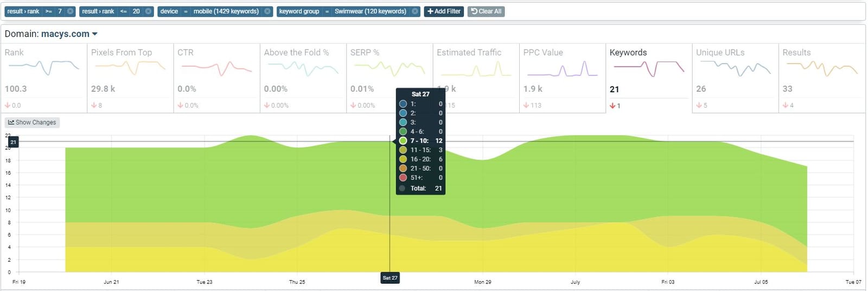Change the <= operator in the second rank filter
The image size is (868, 291).
(x=123, y=11)
